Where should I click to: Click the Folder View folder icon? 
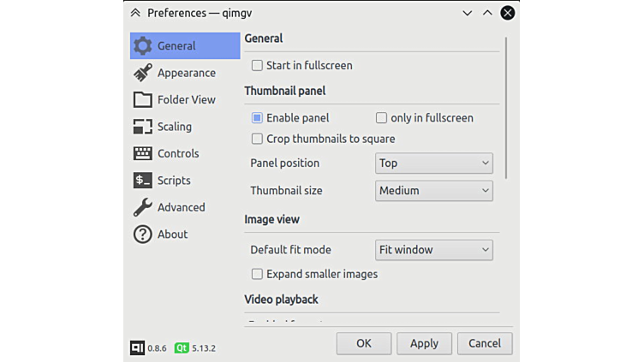tap(143, 100)
